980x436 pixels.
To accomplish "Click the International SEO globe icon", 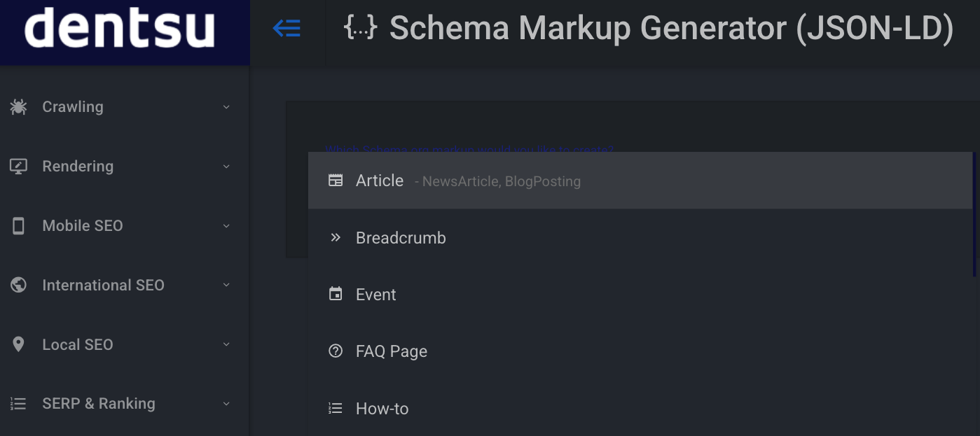I will click(18, 285).
